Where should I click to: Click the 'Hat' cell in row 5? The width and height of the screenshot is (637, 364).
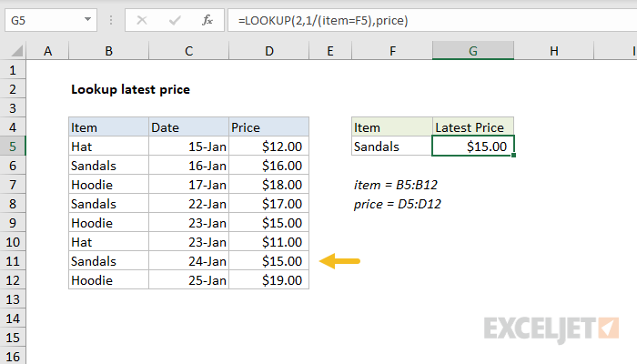tap(108, 147)
